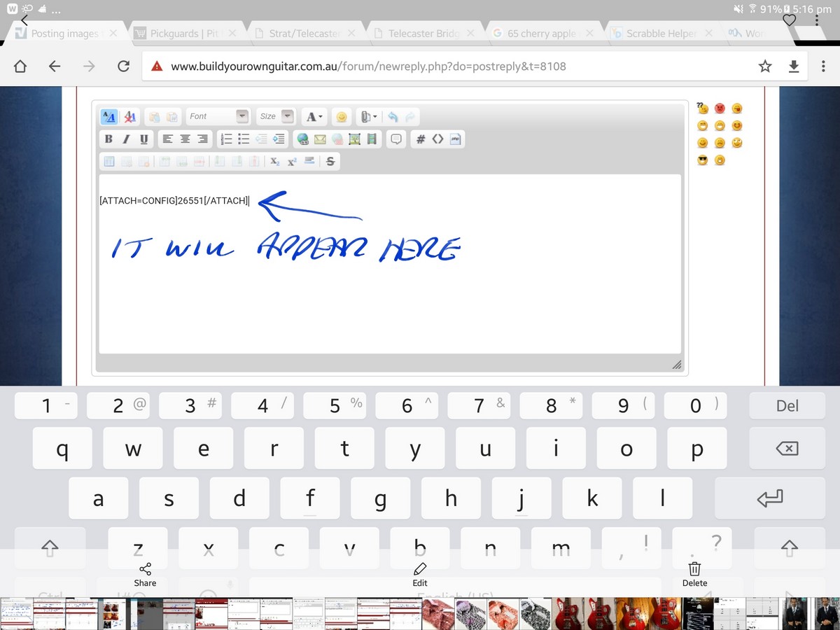The height and width of the screenshot is (630, 840).
Task: Expand the attachments paperclip dropdown
Action: coord(368,117)
